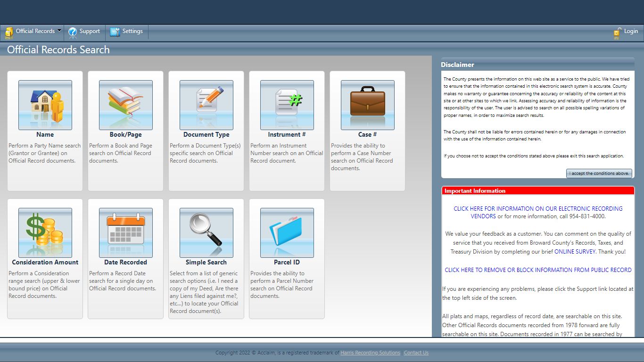Open the Contact Us footer link
Viewport: 644px width, 362px height.
[x=416, y=353]
